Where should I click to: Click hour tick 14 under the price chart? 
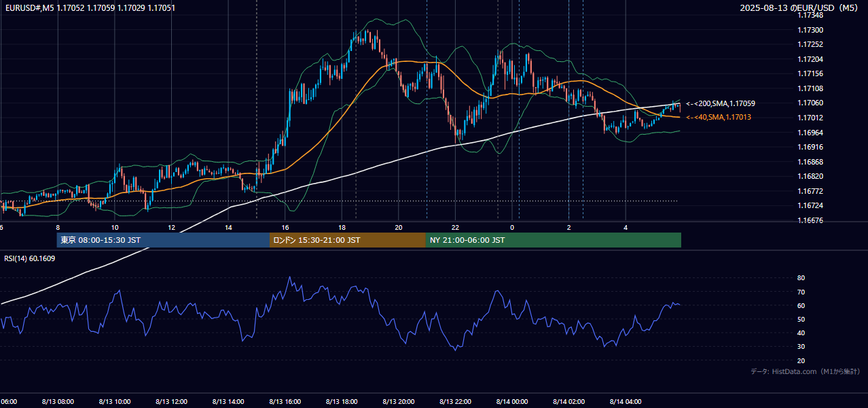point(228,228)
